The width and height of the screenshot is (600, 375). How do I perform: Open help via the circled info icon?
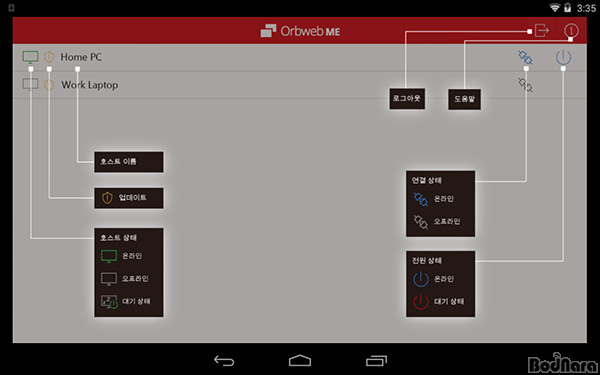[x=571, y=31]
